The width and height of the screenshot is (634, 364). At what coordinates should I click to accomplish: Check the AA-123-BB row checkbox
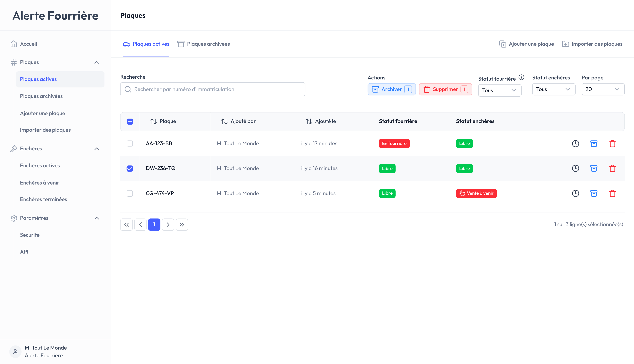point(130,143)
